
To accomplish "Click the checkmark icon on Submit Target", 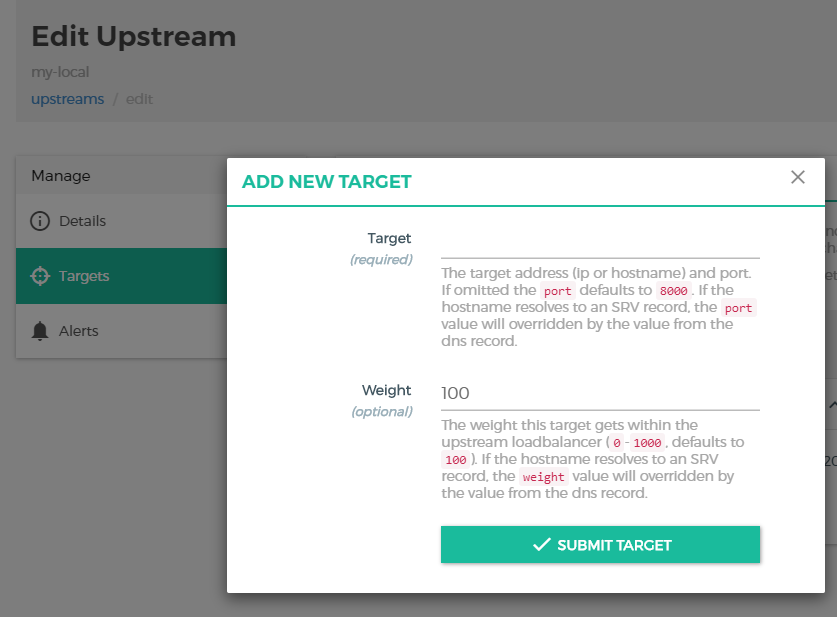I will (542, 545).
